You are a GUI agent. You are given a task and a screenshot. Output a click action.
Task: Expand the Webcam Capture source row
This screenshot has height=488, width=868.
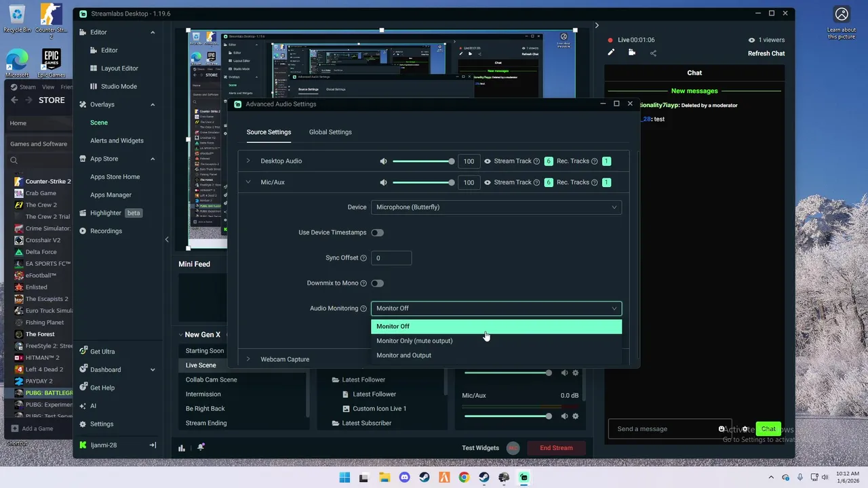[248, 359]
